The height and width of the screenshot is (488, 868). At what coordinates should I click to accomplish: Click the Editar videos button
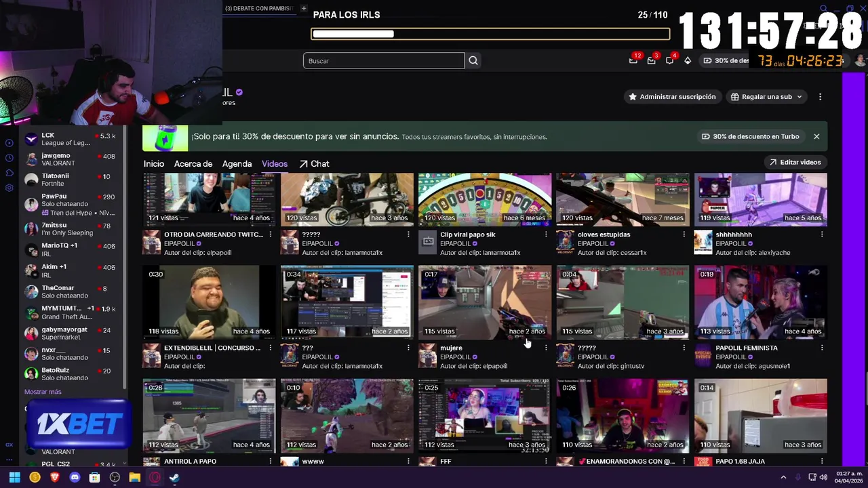(x=795, y=162)
